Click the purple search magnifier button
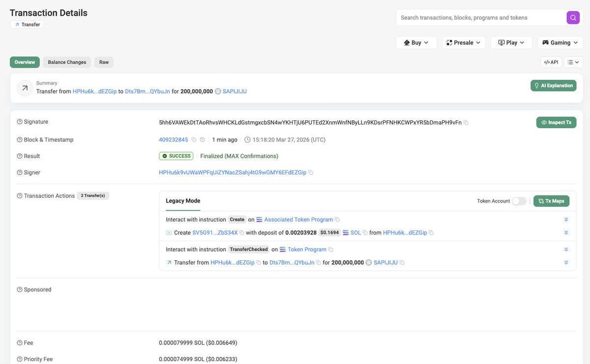Viewport: 590px width, 364px height. (x=573, y=18)
